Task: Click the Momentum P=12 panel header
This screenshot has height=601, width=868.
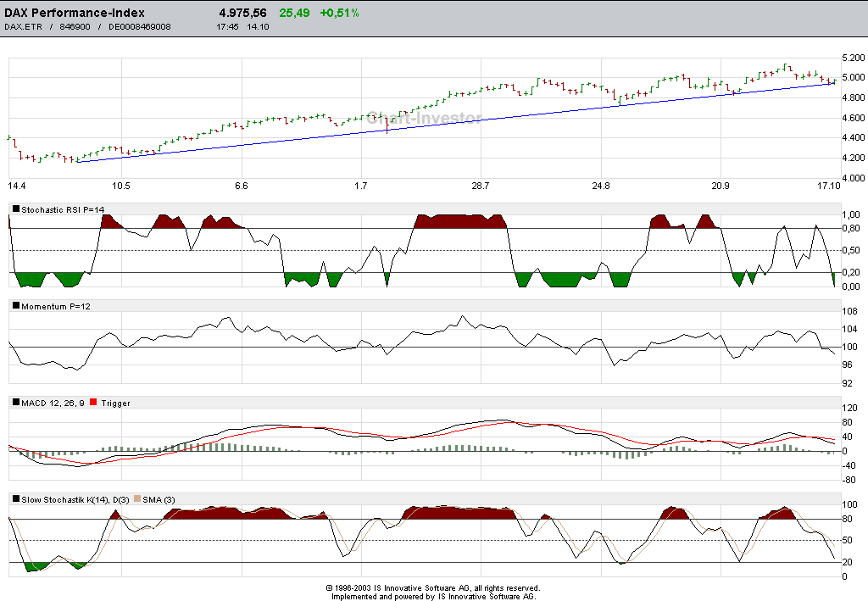Action: (56, 306)
